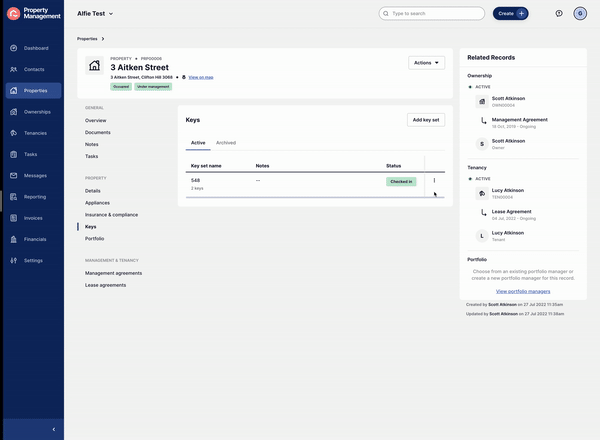The image size is (600, 440).
Task: Go back to Properties breadcrumb
Action: 87,39
